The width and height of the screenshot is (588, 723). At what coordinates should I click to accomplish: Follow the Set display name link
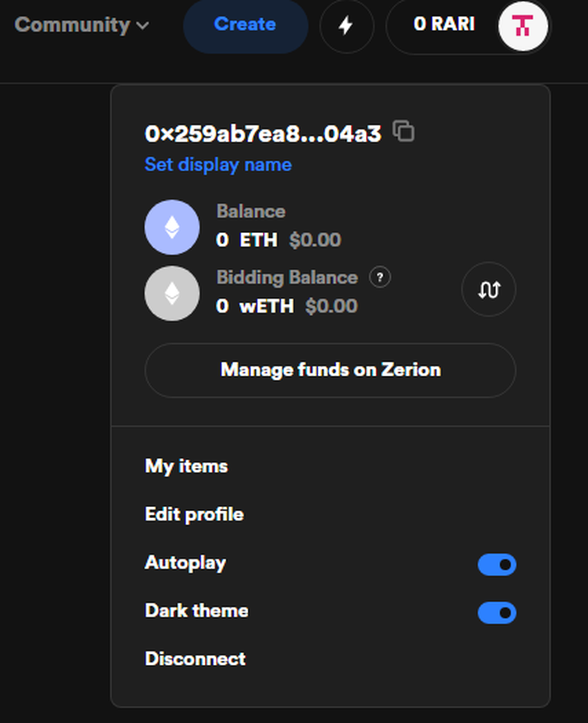(x=218, y=165)
